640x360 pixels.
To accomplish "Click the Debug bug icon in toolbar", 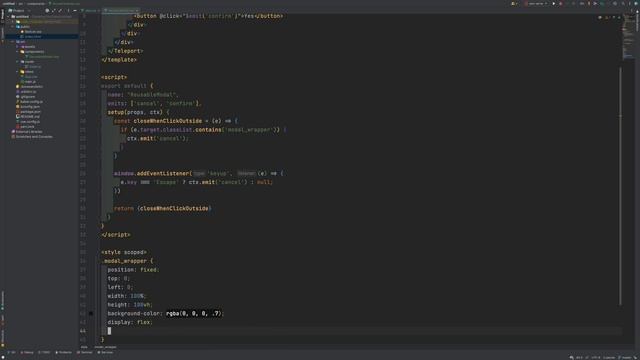I will click(560, 4).
